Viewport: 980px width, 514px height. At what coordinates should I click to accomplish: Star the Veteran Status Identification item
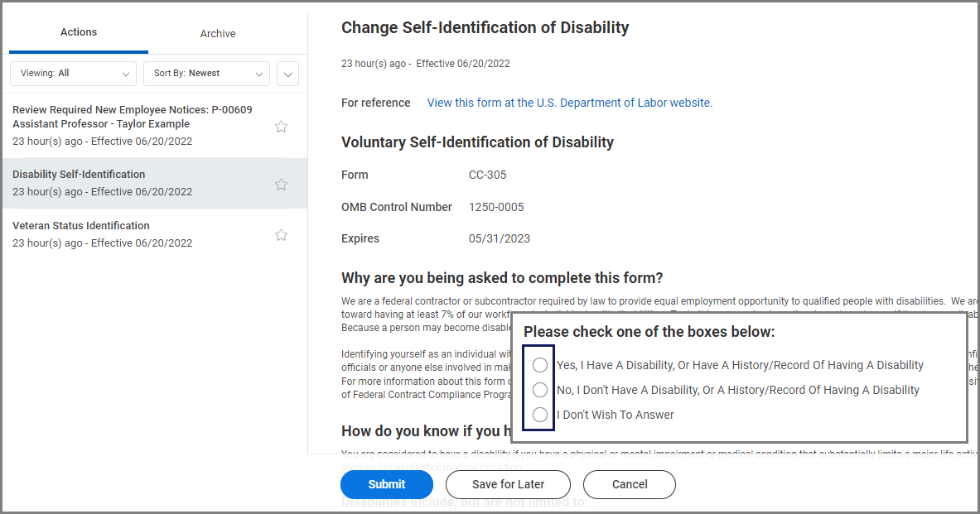(281, 235)
